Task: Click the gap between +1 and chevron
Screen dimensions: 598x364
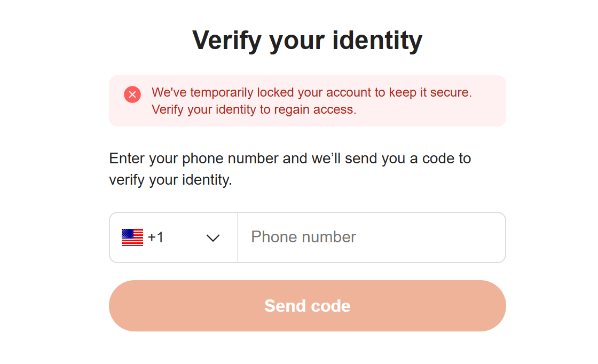Action: coord(185,238)
